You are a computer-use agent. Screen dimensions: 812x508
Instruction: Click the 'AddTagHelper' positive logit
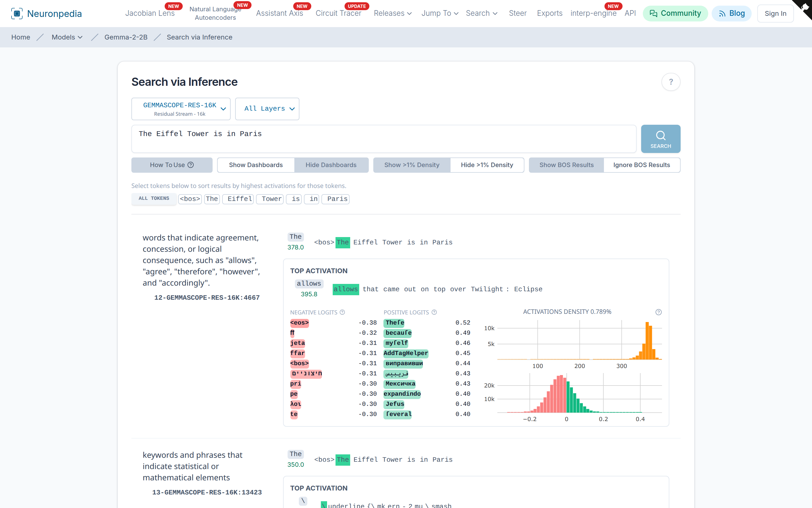tap(406, 353)
